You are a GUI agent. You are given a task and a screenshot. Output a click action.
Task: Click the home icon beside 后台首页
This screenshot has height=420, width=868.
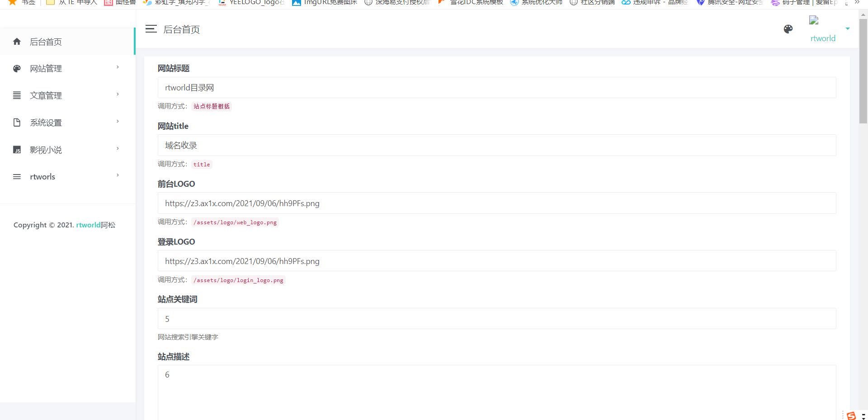point(17,42)
